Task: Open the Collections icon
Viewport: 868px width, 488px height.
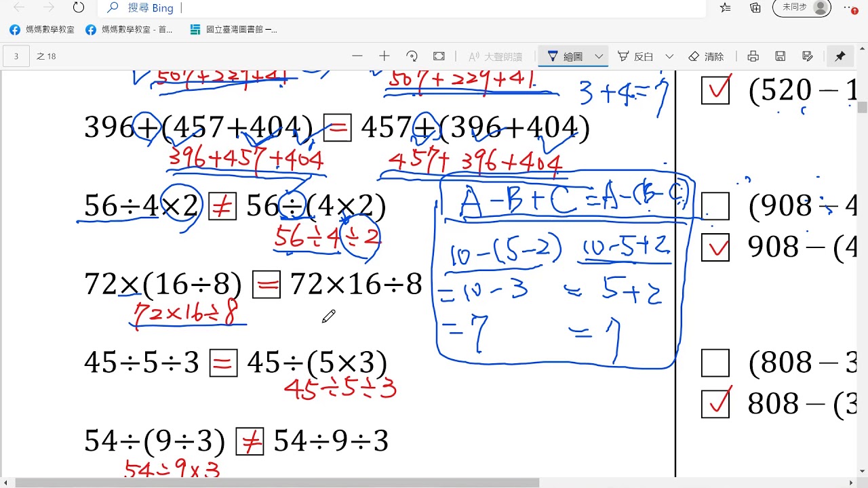Action: [755, 7]
